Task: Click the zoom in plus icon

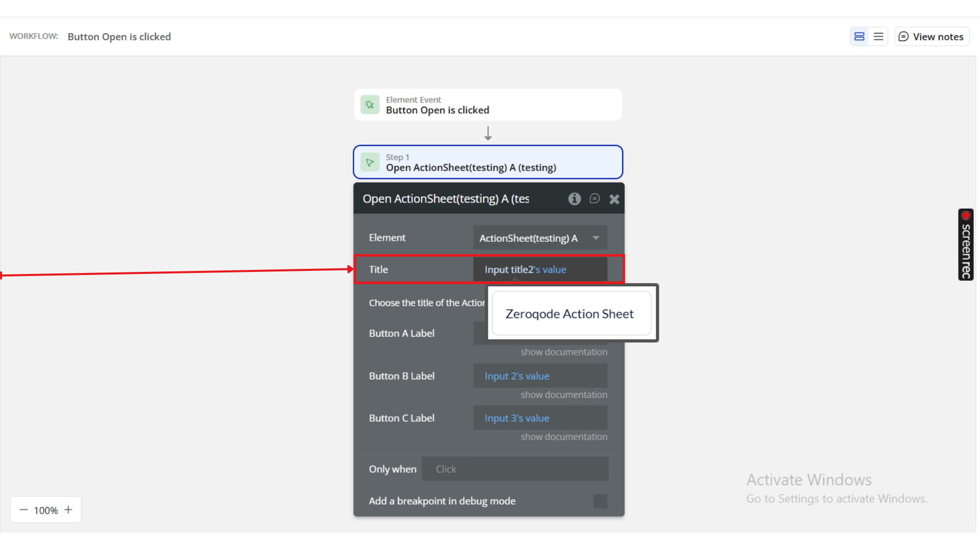Action: [68, 510]
